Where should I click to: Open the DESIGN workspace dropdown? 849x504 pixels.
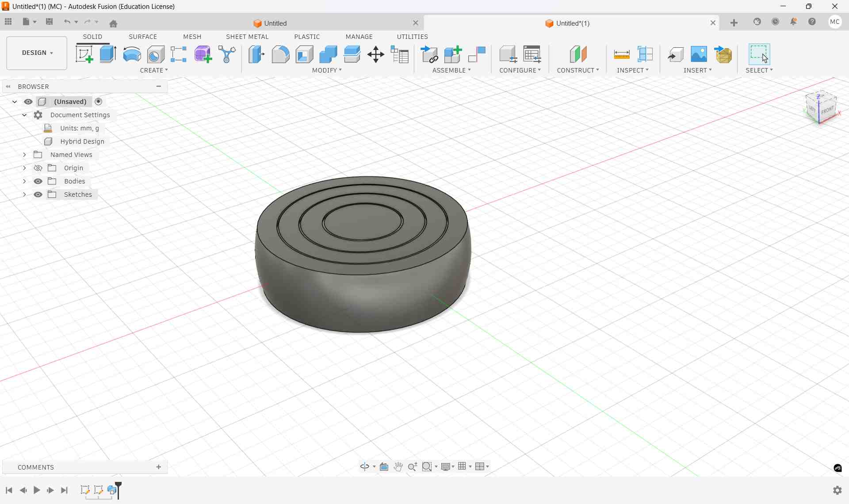[x=37, y=53]
